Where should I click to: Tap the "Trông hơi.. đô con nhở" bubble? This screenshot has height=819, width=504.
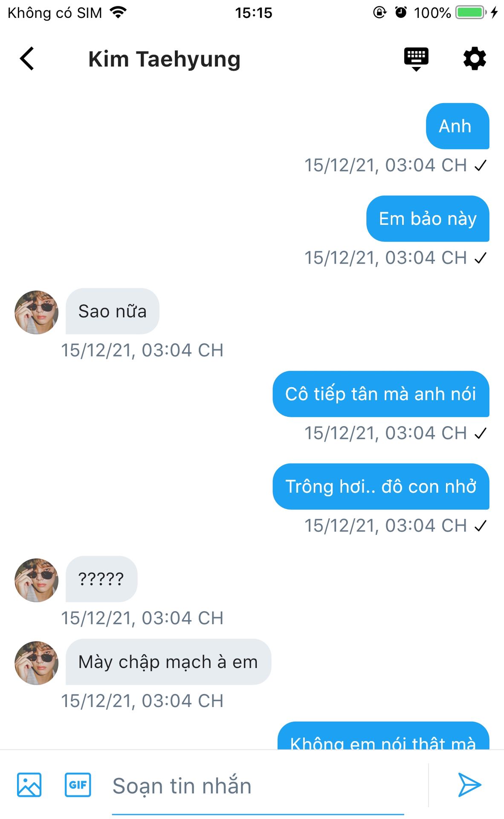click(380, 487)
